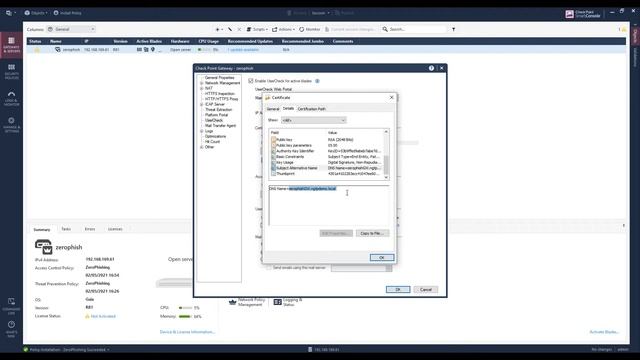This screenshot has height=360, width=640.
Task: Click the Monitor toolbar button
Action: [309, 29]
